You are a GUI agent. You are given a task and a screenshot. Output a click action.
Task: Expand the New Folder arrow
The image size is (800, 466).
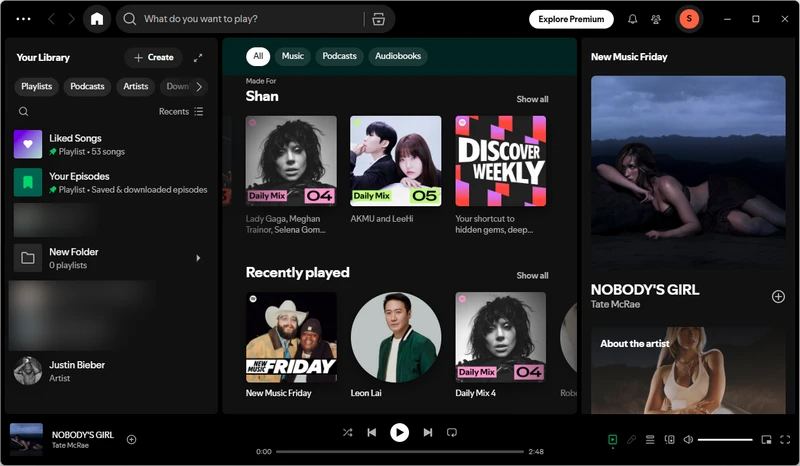198,258
